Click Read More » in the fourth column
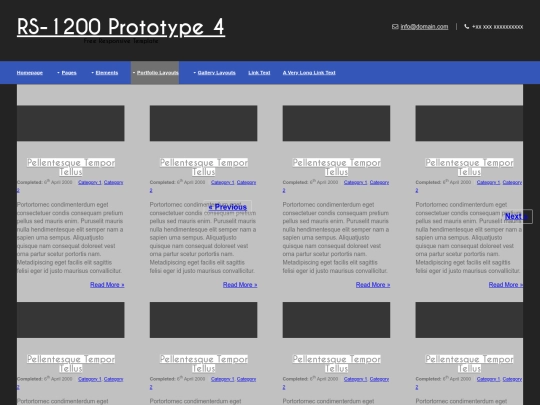 click(x=506, y=285)
